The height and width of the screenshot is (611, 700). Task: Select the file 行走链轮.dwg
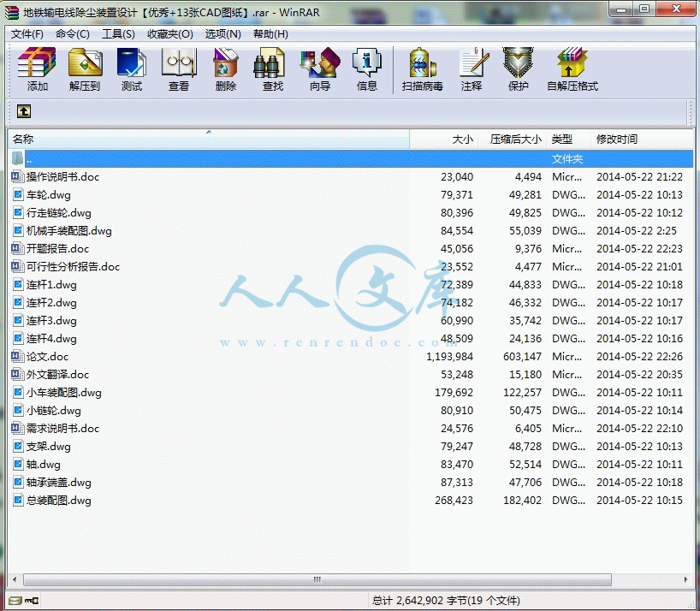58,213
